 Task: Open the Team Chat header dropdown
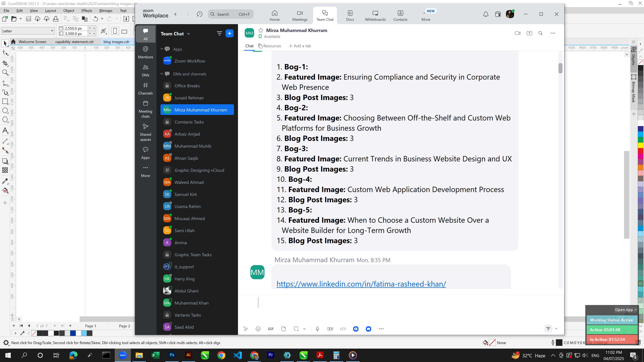[189, 34]
